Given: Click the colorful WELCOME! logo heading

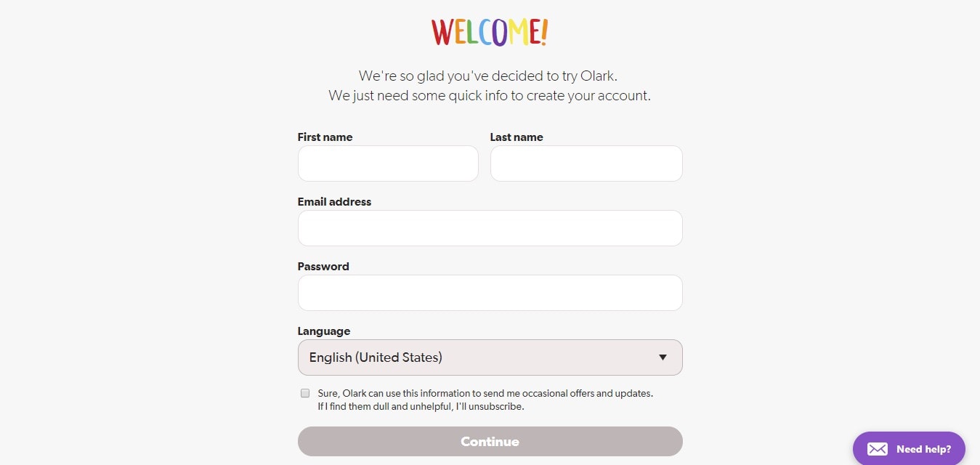Looking at the screenshot, I should [x=490, y=33].
